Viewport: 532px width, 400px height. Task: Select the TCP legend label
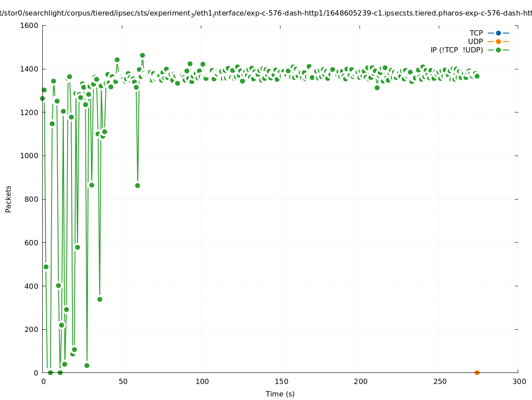pos(476,33)
